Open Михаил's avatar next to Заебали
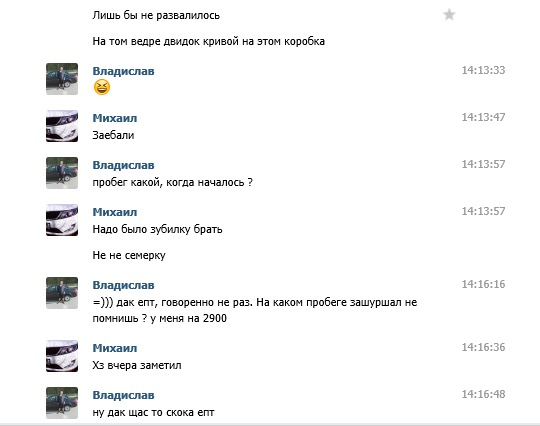This screenshot has width=540, height=426. [62, 126]
